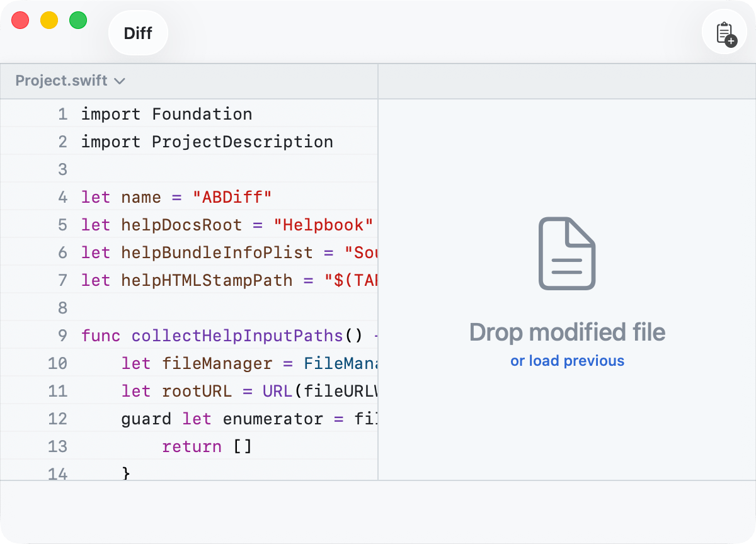Viewport: 756px width, 544px height.
Task: Click the add-from-clipboard icon
Action: 724,32
